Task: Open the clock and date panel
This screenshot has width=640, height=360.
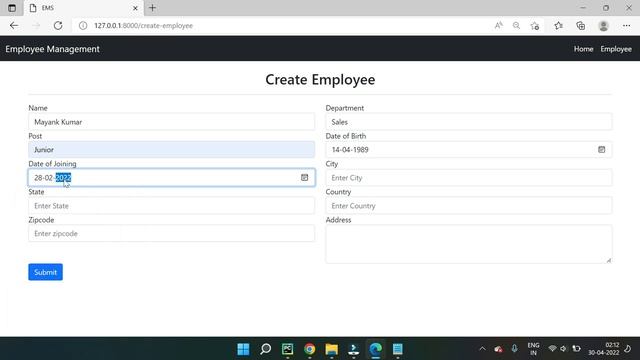Action: pos(604,349)
